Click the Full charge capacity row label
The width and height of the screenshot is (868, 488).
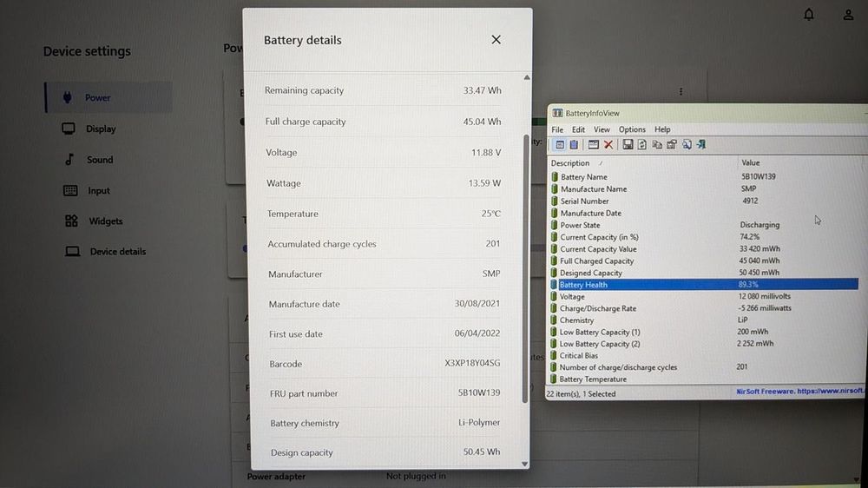coord(305,122)
